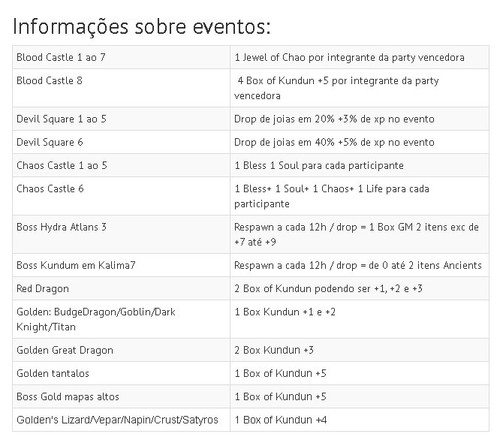Select the 'Golden tantalos' cell
Screen dimensions: 500x446
[121, 373]
